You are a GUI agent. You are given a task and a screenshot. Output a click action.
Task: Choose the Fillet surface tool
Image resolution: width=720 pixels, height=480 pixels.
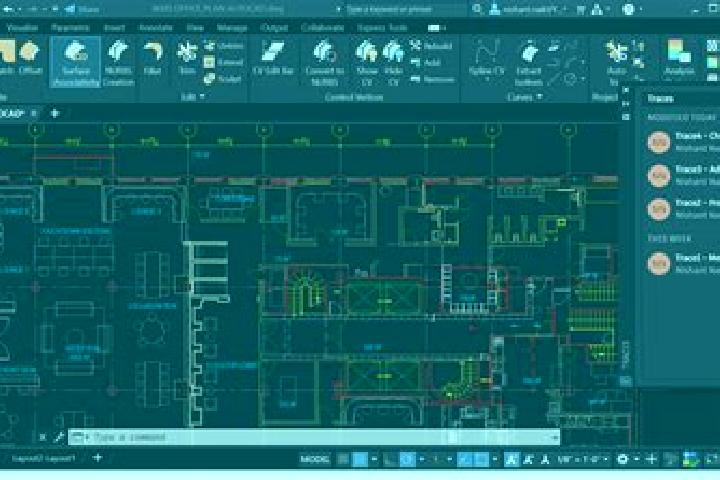coord(152,58)
